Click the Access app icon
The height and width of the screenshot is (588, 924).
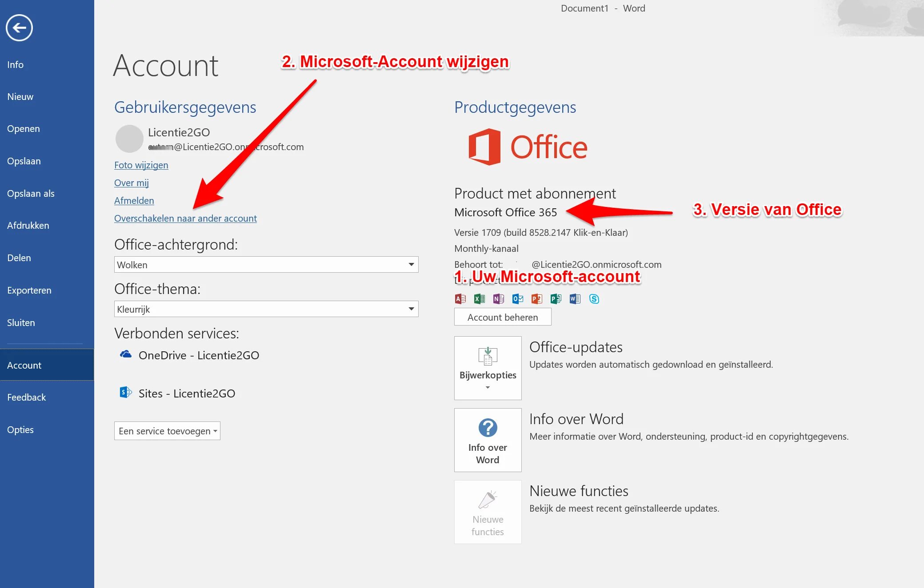coord(460,299)
